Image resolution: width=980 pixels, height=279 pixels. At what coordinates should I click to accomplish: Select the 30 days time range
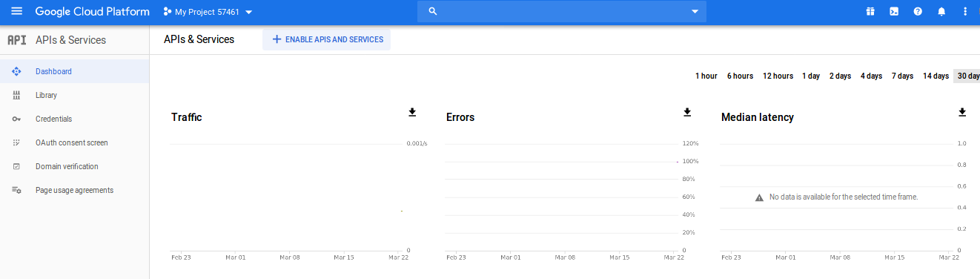pos(967,76)
